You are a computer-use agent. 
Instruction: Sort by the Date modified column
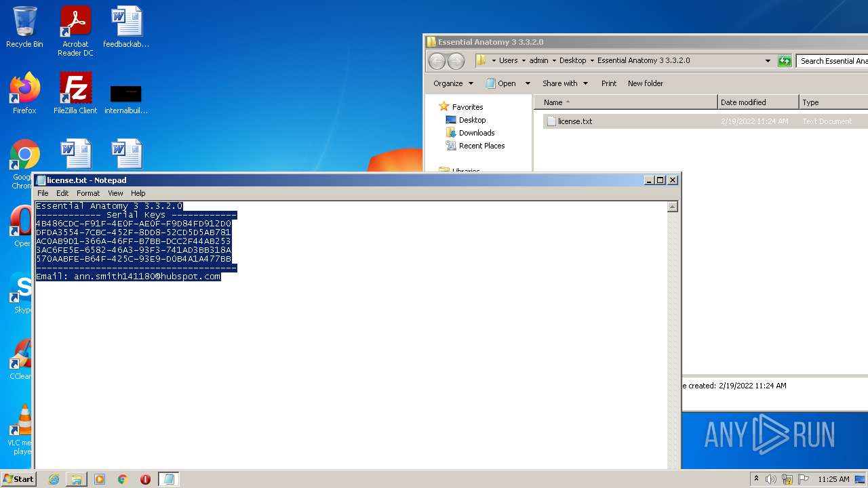pyautogui.click(x=758, y=102)
